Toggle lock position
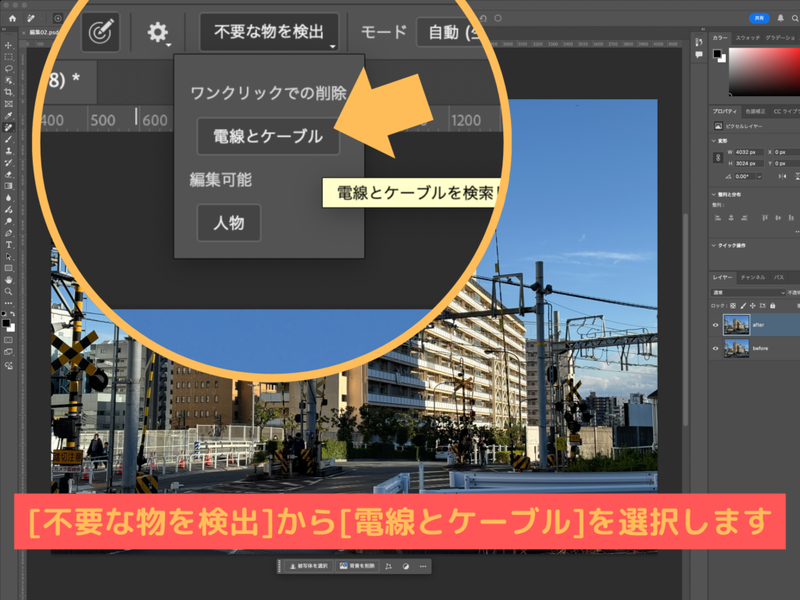Viewport: 800px width, 600px height. point(753,306)
